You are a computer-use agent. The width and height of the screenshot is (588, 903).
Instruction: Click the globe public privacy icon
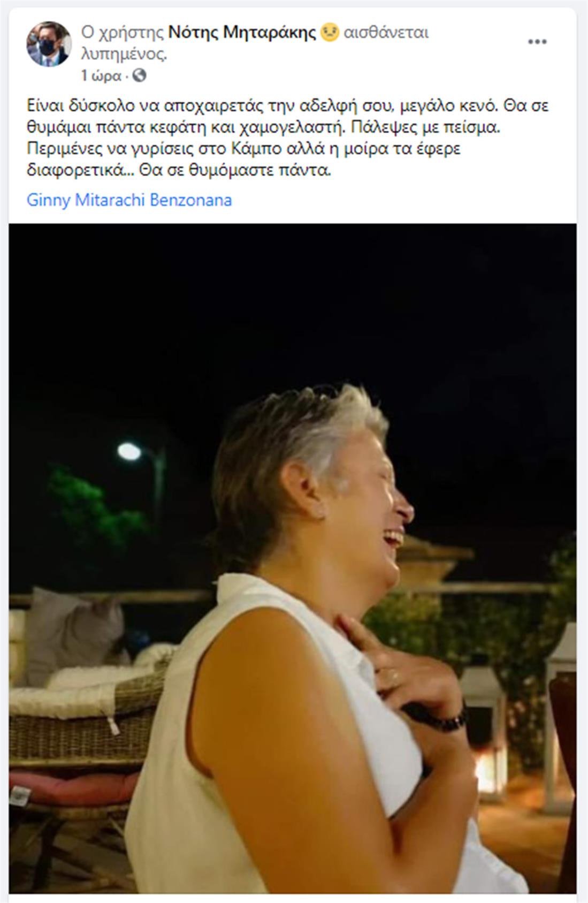(139, 75)
